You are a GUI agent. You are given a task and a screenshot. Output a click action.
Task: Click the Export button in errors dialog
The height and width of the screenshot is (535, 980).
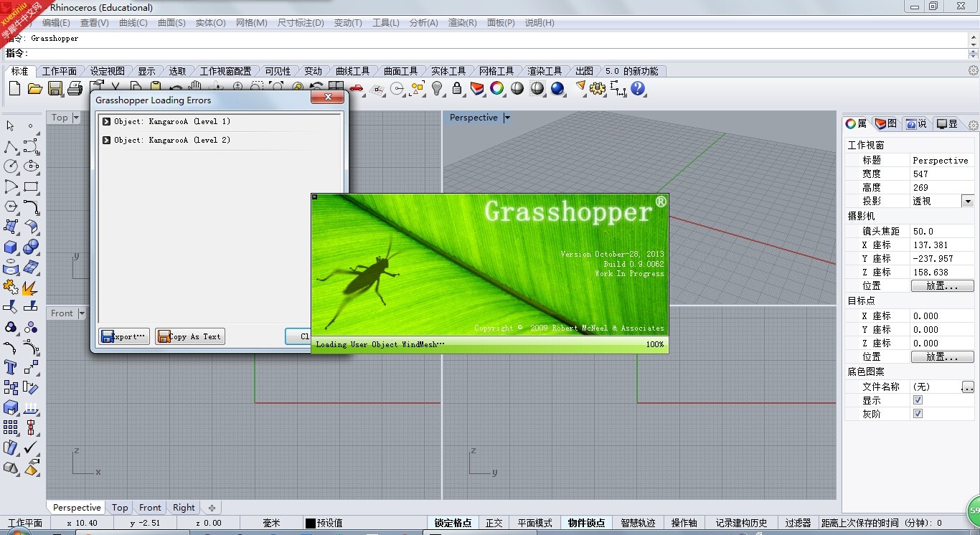coord(124,336)
